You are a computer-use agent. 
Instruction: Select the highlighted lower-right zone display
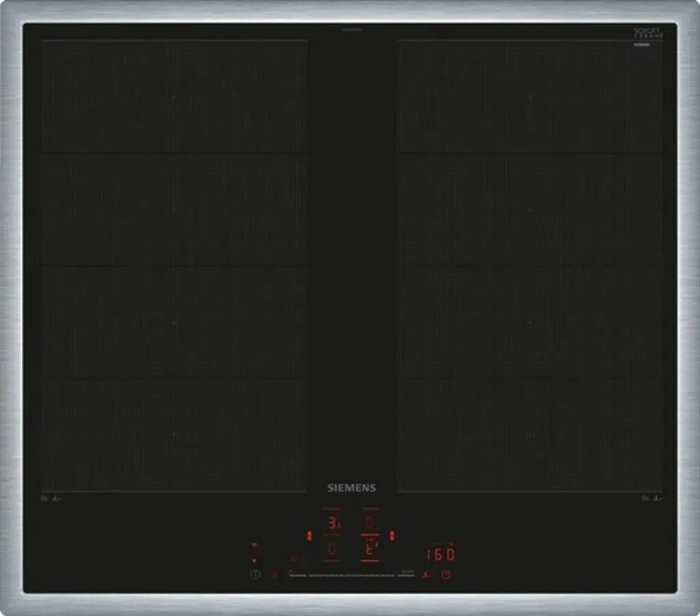(x=370, y=548)
